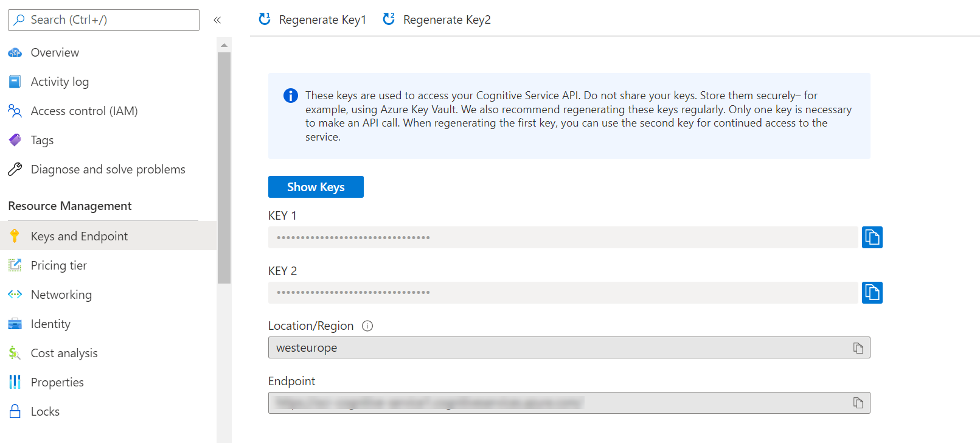Screen dimensions: 980x443
Task: Click the Show Keys button
Action: point(316,187)
